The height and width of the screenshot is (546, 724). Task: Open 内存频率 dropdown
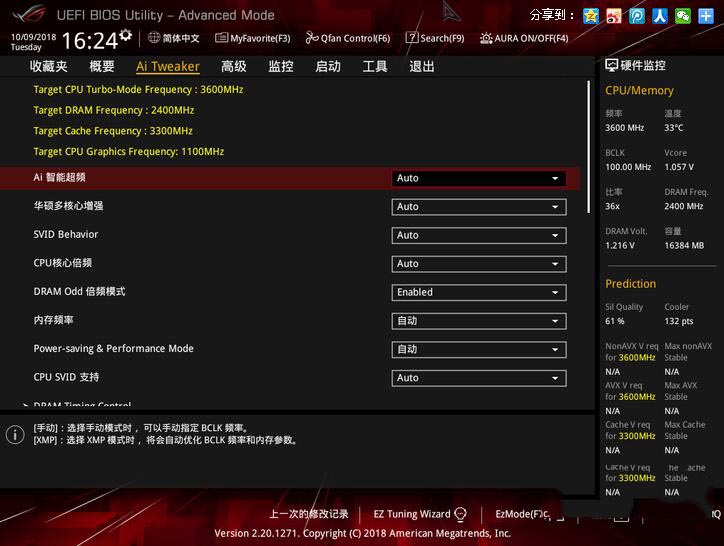(479, 321)
